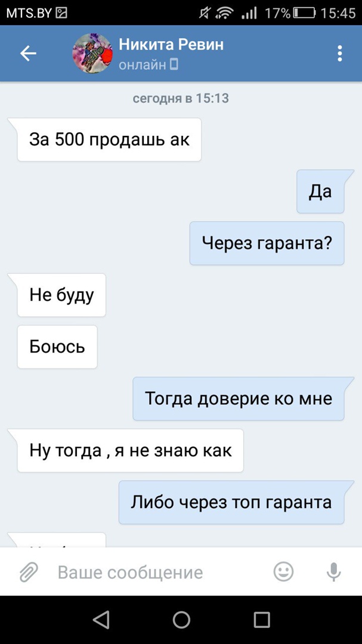Tap the Не буду message bubble
The image size is (362, 644).
(x=61, y=295)
